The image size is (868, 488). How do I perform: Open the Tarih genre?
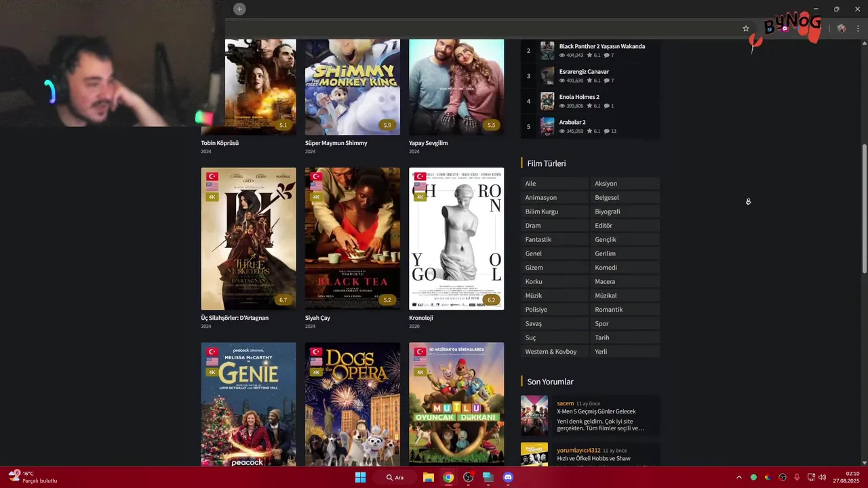[625, 338]
